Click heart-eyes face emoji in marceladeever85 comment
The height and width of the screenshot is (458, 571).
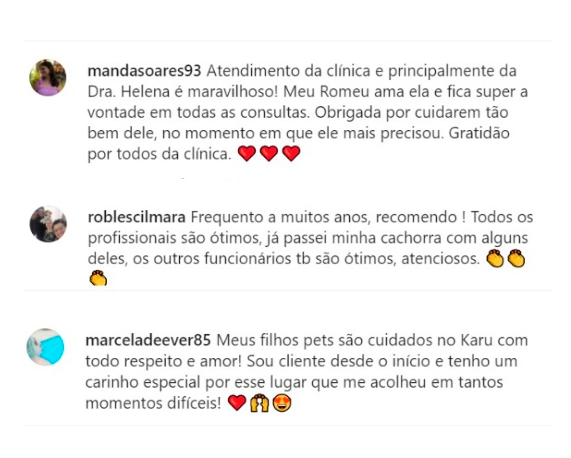282,403
